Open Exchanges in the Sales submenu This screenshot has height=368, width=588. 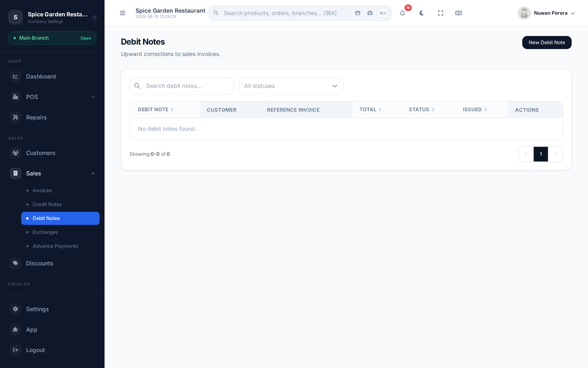[60, 232]
